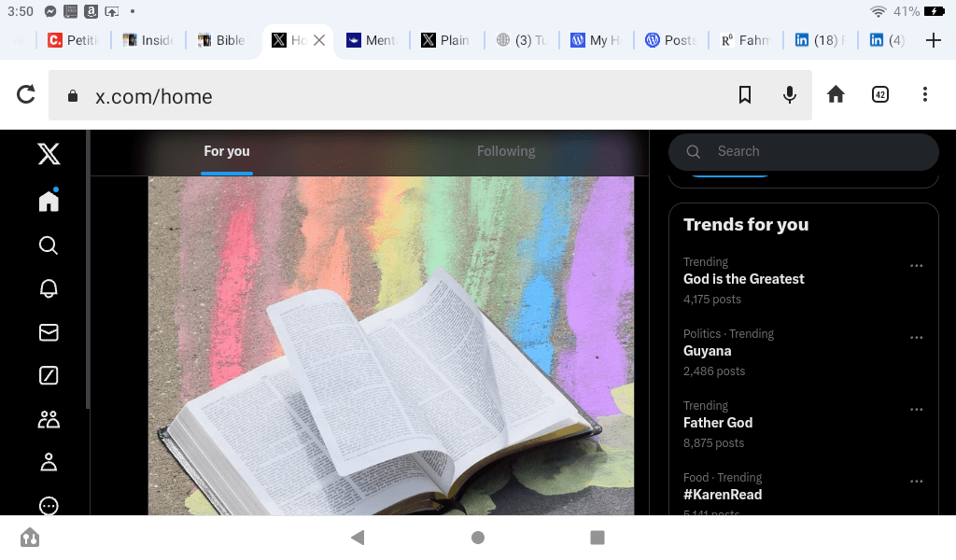Open Communities people icon

pyautogui.click(x=49, y=419)
